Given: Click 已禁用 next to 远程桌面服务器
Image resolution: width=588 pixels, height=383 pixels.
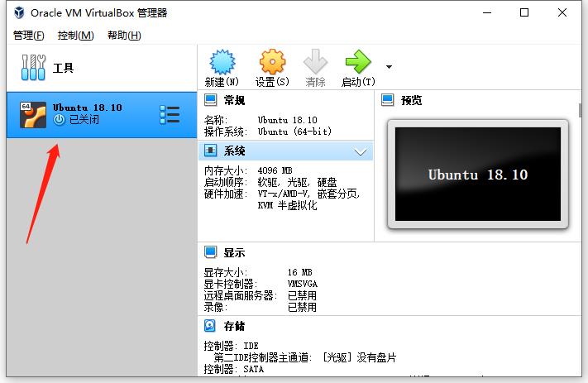Looking at the screenshot, I should [x=302, y=295].
